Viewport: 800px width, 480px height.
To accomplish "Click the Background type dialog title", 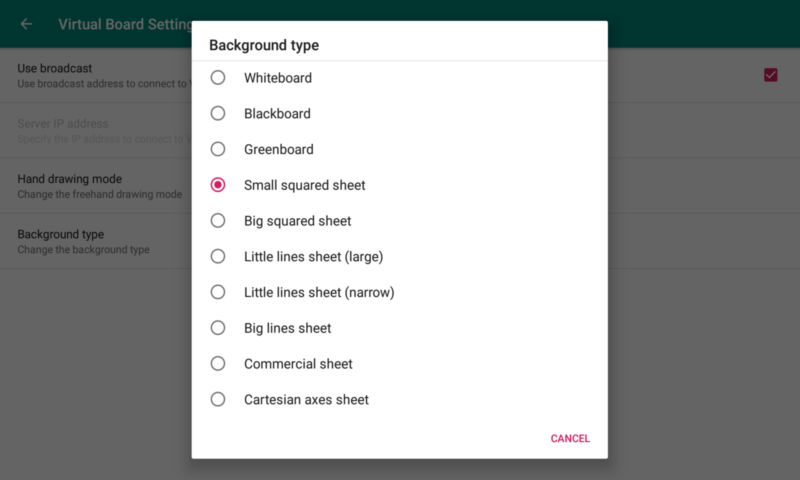I will pyautogui.click(x=264, y=45).
